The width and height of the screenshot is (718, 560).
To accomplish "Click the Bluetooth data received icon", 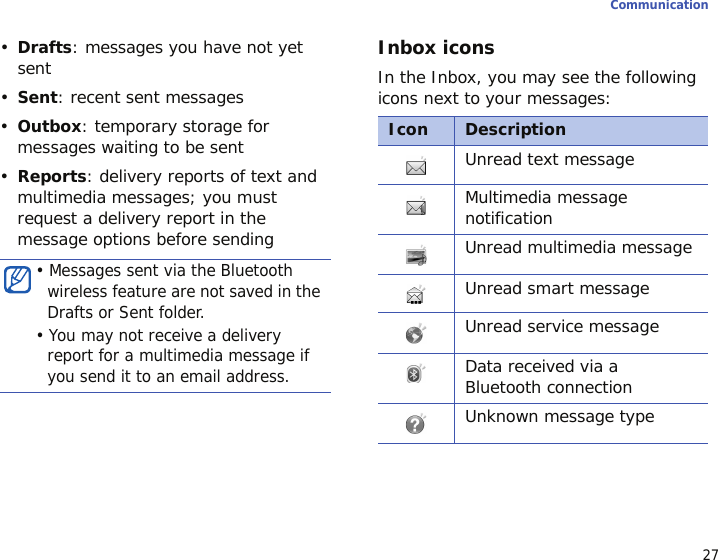I will pyautogui.click(x=416, y=374).
